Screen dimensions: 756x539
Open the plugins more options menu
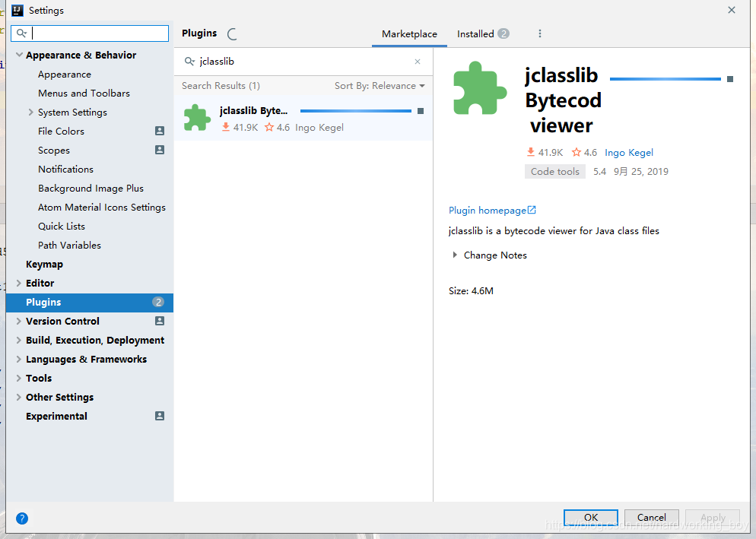coord(539,33)
